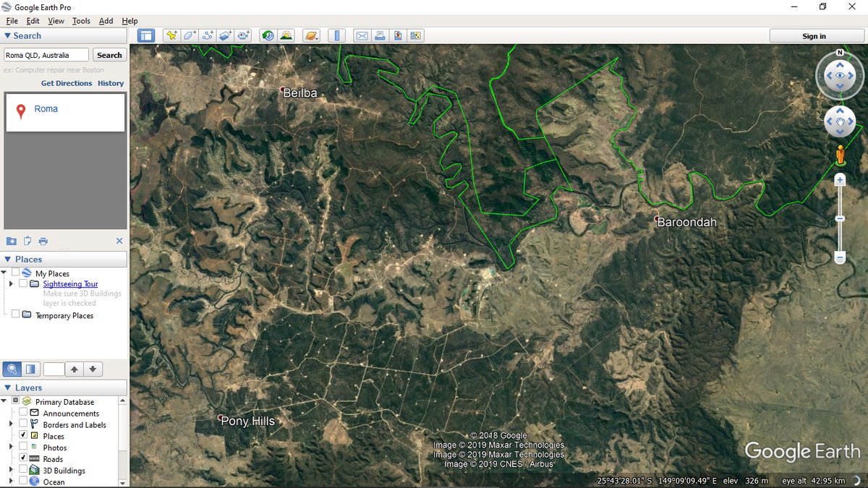Click the move joystick hand control
Screen dimensions: 868x488
pos(840,122)
